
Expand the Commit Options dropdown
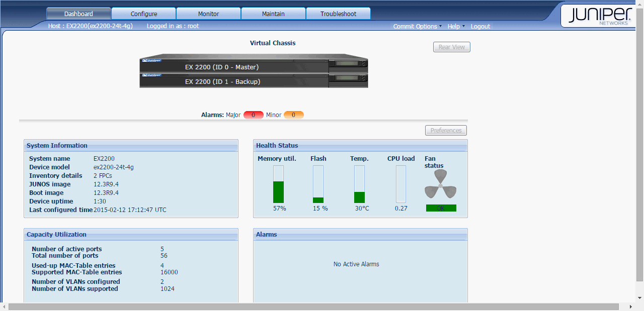click(x=417, y=27)
